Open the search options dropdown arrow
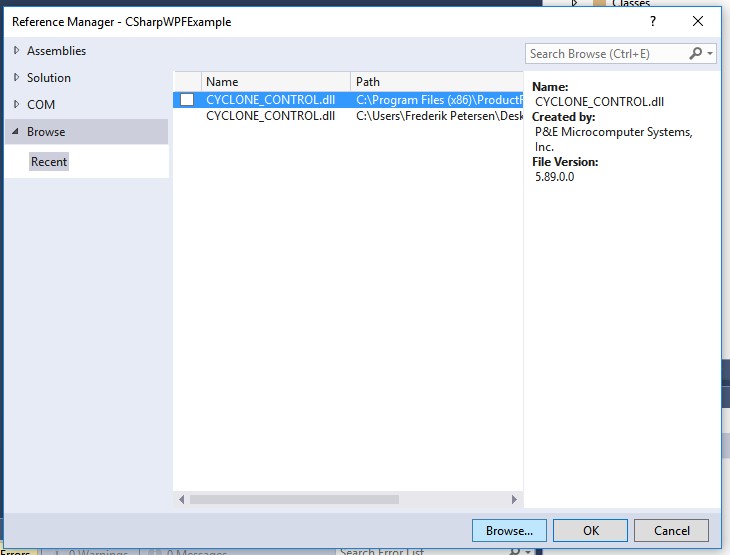730x555 pixels. tap(710, 54)
